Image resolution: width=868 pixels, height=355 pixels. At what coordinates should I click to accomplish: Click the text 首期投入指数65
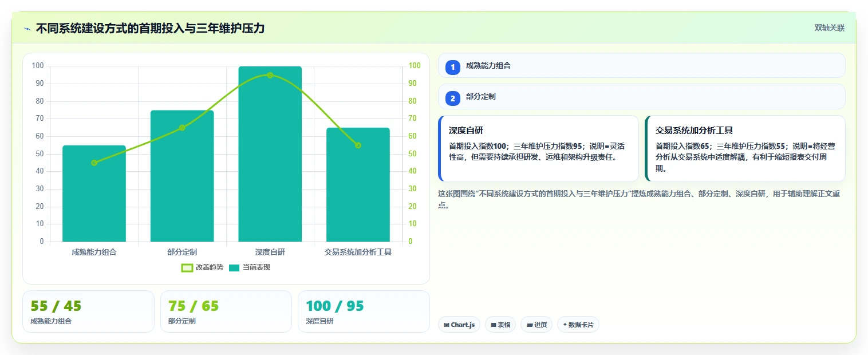pyautogui.click(x=682, y=145)
